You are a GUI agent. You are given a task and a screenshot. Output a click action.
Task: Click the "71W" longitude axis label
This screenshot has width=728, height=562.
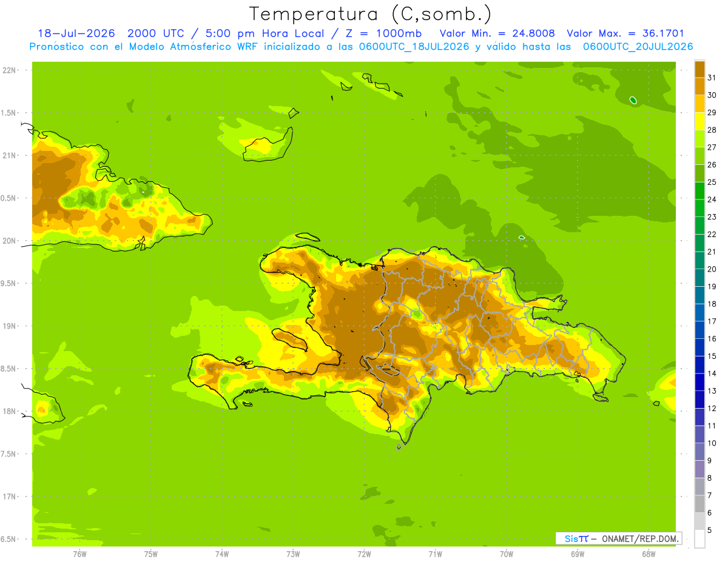[x=435, y=554]
